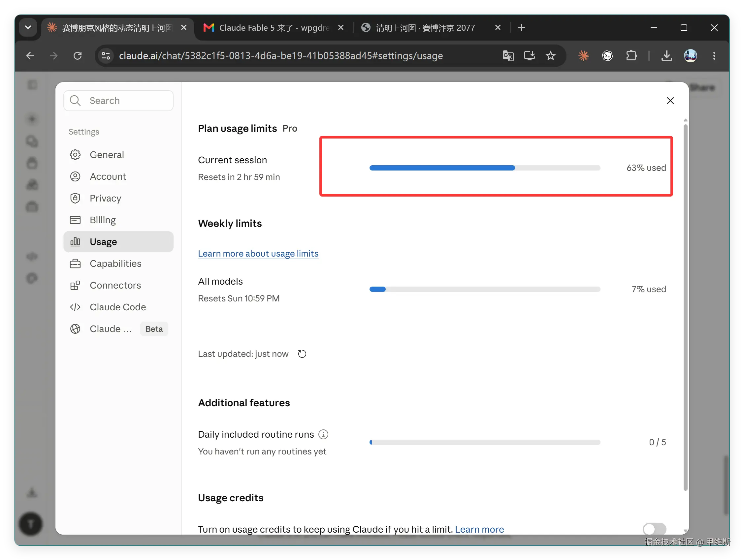Image resolution: width=744 pixels, height=560 pixels.
Task: Close the settings dialog with the X
Action: tap(670, 101)
